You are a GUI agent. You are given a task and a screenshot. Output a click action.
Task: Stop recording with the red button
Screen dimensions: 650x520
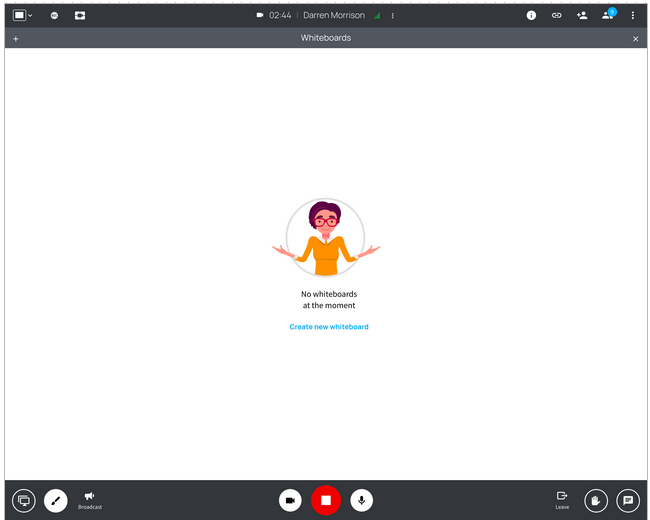pos(326,500)
